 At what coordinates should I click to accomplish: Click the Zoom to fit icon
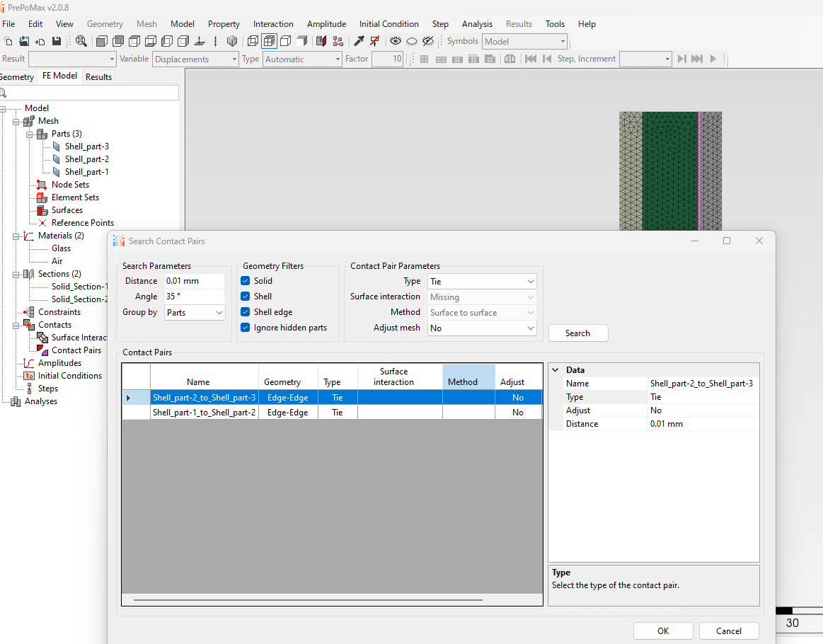pyautogui.click(x=81, y=41)
